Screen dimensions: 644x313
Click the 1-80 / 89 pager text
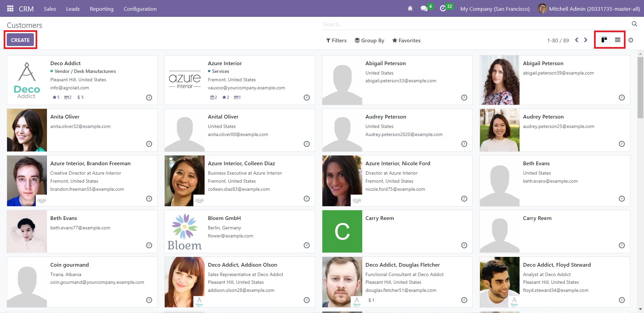coord(558,40)
